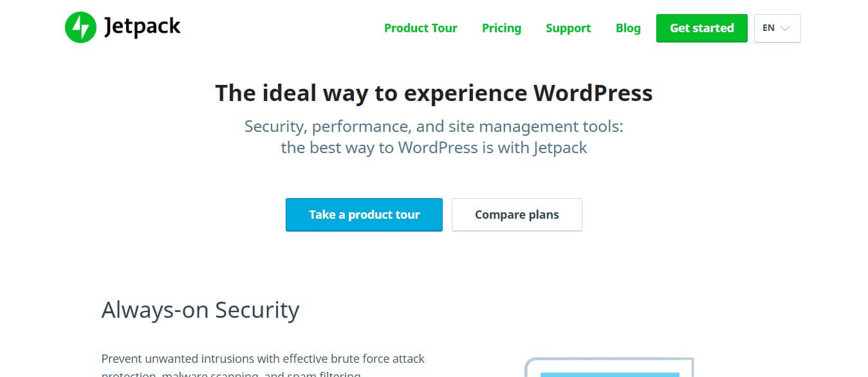Expand the language selector chevron arrow
This screenshot has width=868, height=377.
pyautogui.click(x=784, y=28)
